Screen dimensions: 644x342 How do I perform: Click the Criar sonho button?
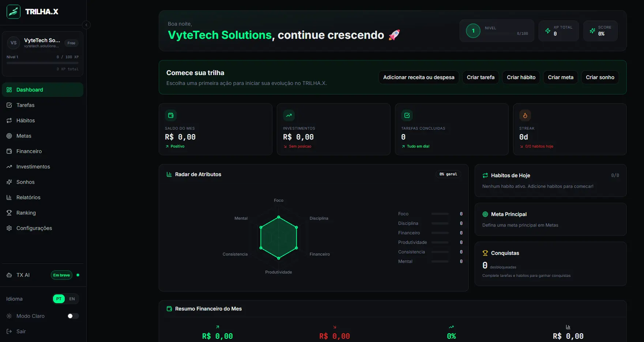coord(600,77)
